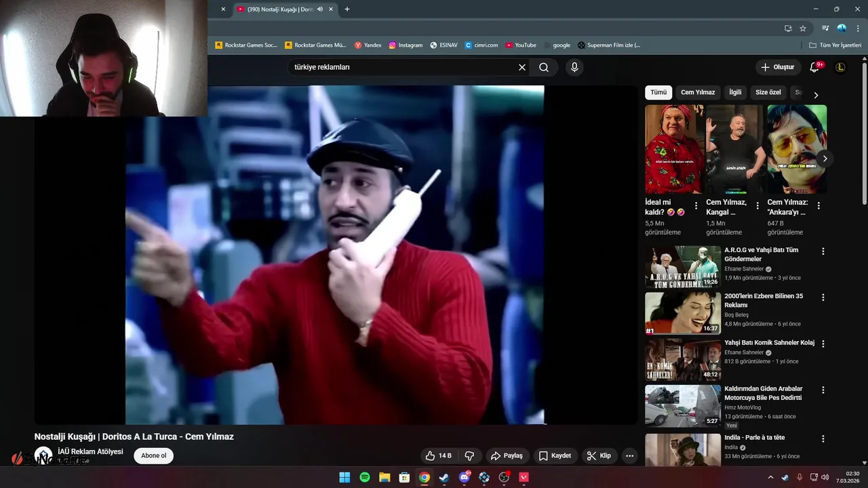Share the video using Paylaş
Viewport: 868px width, 488px height.
[507, 455]
